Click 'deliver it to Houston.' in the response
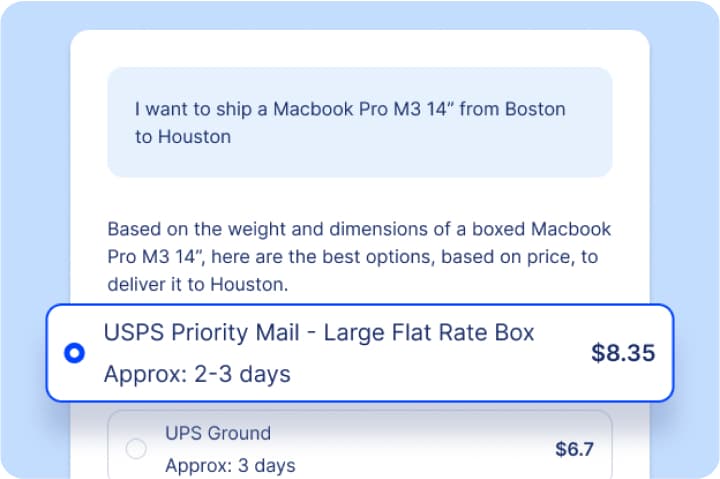The height and width of the screenshot is (479, 720). (196, 285)
